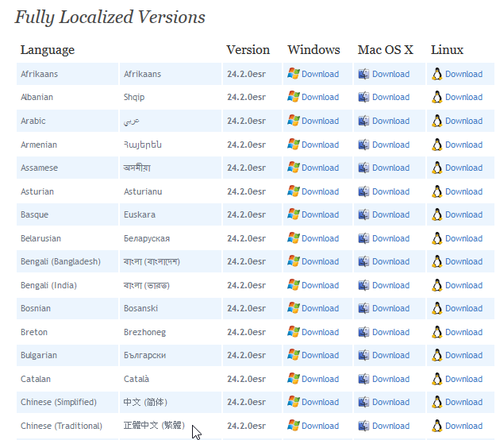Click the Linux penguin icon for Arabic
The height and width of the screenshot is (440, 500).
437,121
